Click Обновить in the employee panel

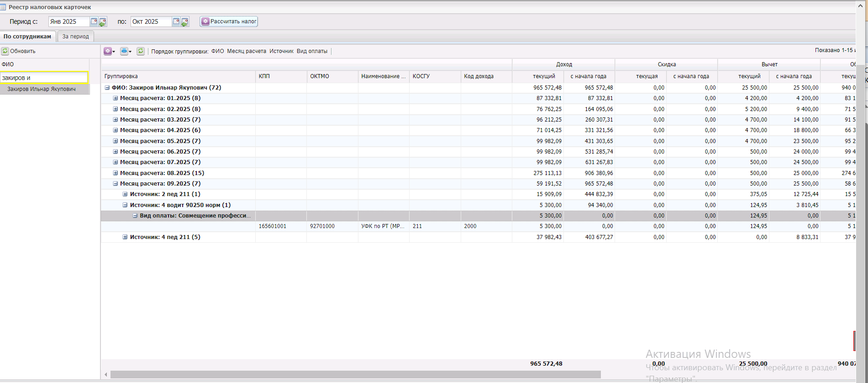tap(19, 51)
